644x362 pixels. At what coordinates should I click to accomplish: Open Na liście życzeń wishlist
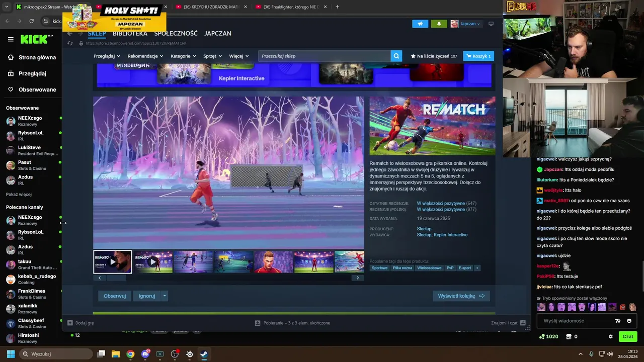coord(434,56)
